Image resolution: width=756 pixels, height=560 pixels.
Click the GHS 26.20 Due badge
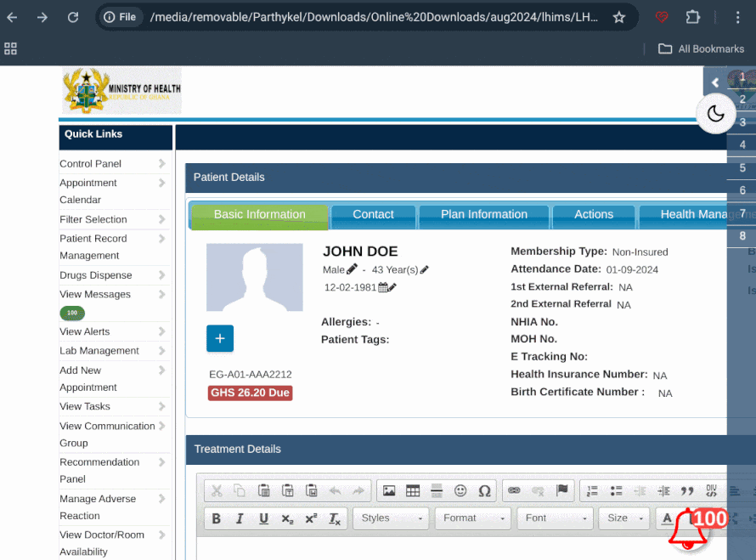coord(251,393)
